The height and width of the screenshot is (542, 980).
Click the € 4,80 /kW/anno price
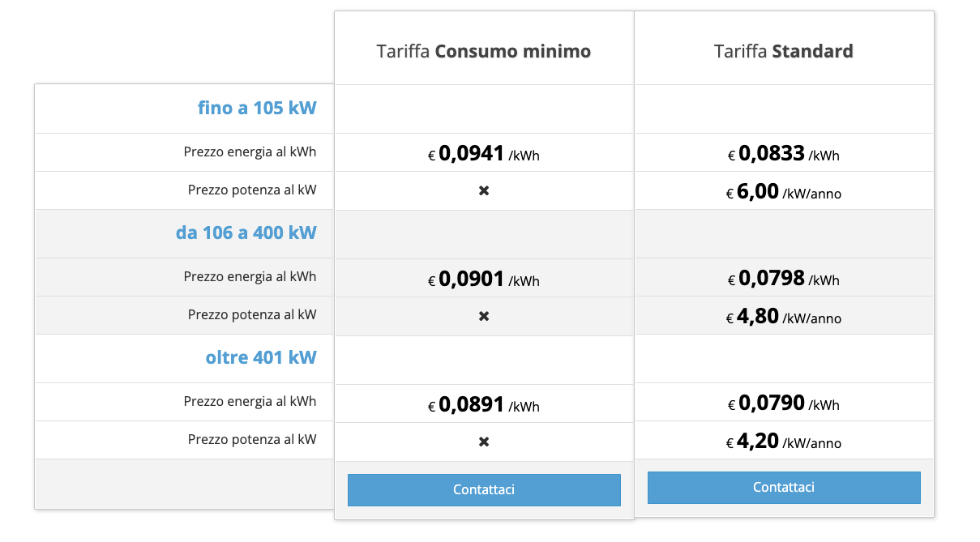point(784,318)
